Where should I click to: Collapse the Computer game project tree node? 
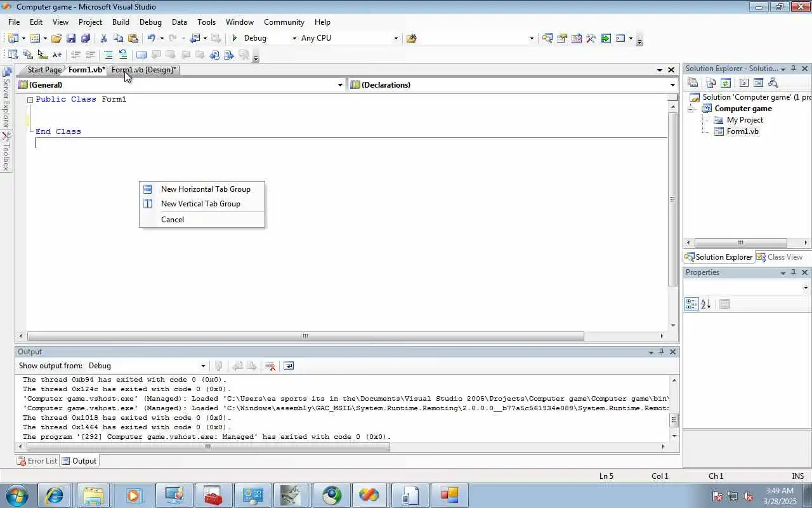[x=691, y=109]
